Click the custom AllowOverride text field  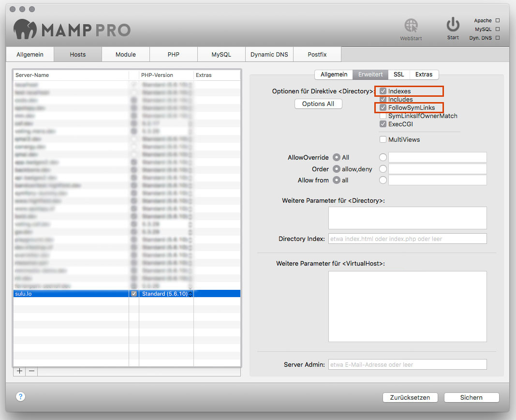click(437, 157)
